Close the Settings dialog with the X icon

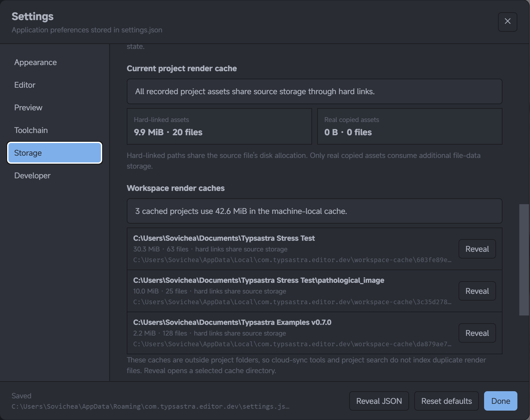(x=507, y=22)
